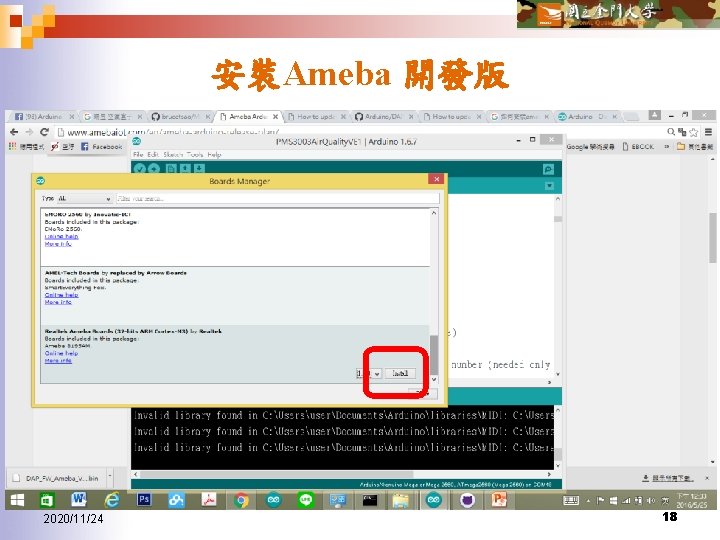Click the Arduino New sketch icon
The image size is (720, 540).
pyautogui.click(x=171, y=169)
